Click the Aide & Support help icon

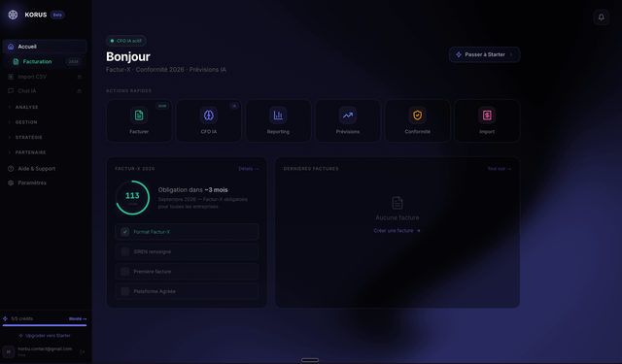(x=11, y=168)
